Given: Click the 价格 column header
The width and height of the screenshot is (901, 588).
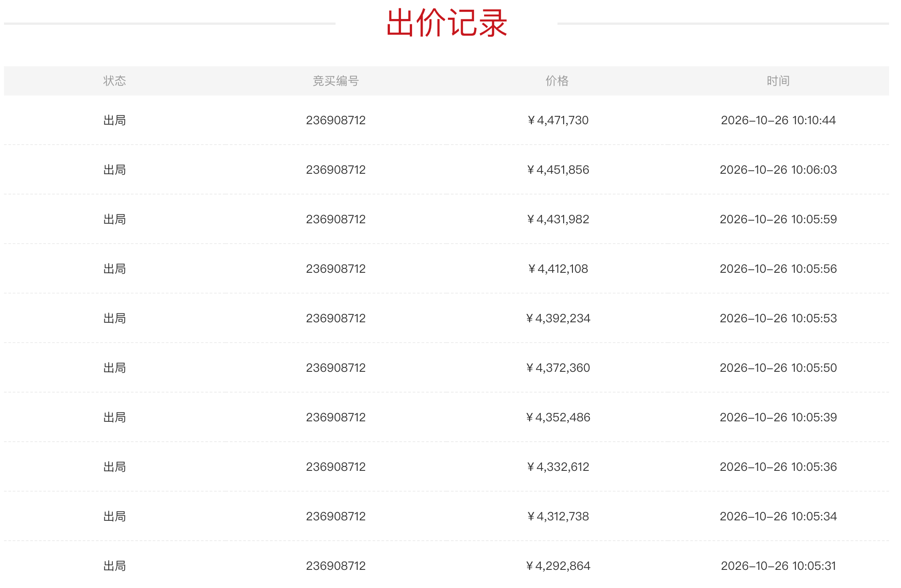Looking at the screenshot, I should [x=557, y=81].
